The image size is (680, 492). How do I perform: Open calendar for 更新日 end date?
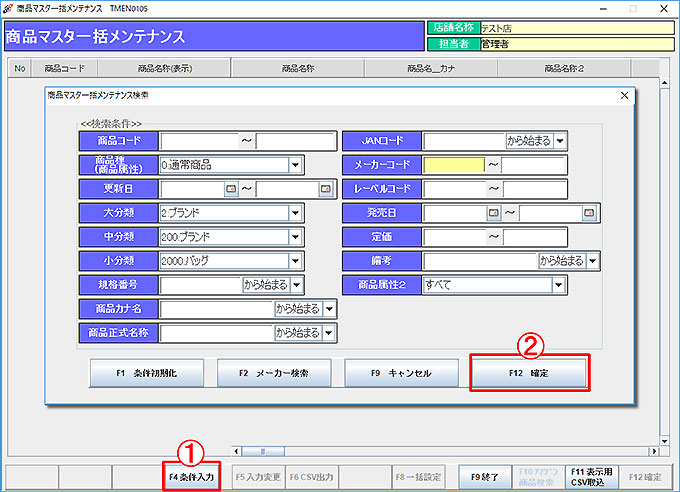(325, 188)
